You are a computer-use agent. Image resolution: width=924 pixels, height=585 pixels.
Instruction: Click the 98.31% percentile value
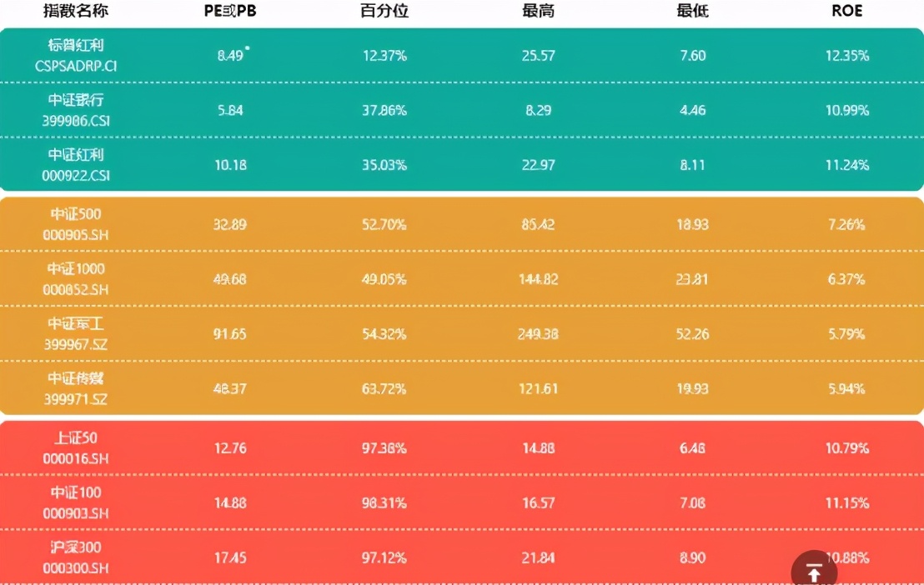(x=384, y=502)
